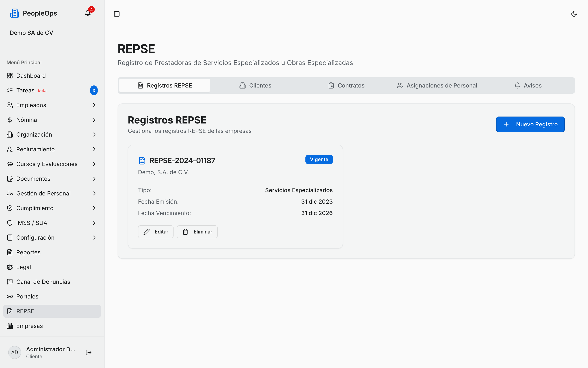This screenshot has width=588, height=368.
Task: Click the Configuración calculator icon
Action: click(10, 238)
